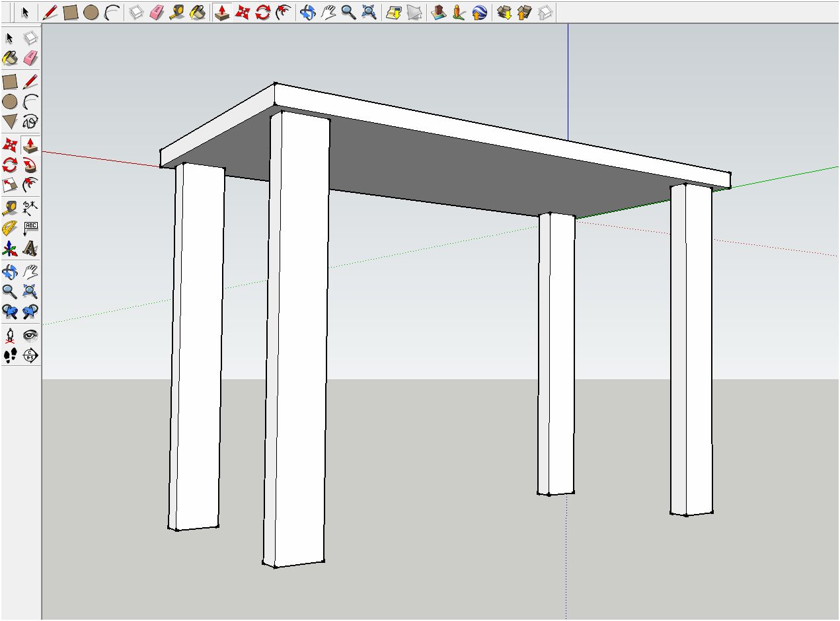The height and width of the screenshot is (621, 840).
Task: Pick Arc in the Large Tool Set
Action: 30,102
